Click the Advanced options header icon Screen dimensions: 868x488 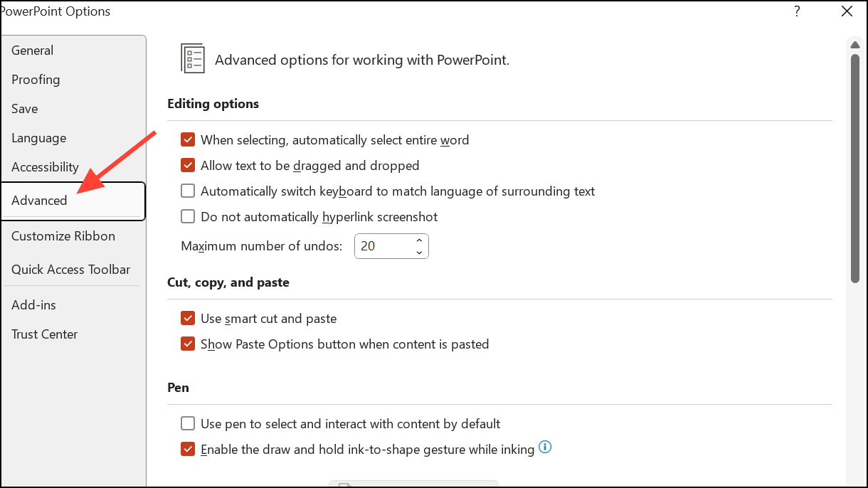click(x=192, y=59)
